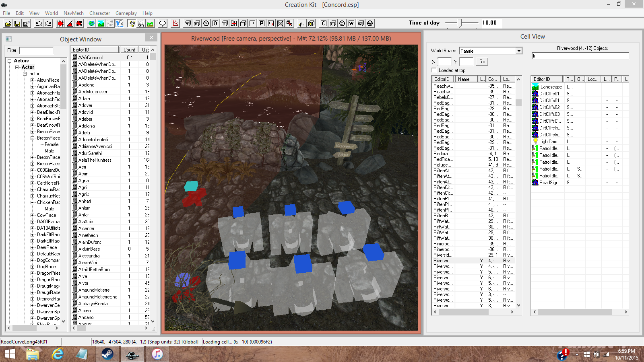Open Steam from the taskbar
The image size is (644, 362).
point(107,354)
